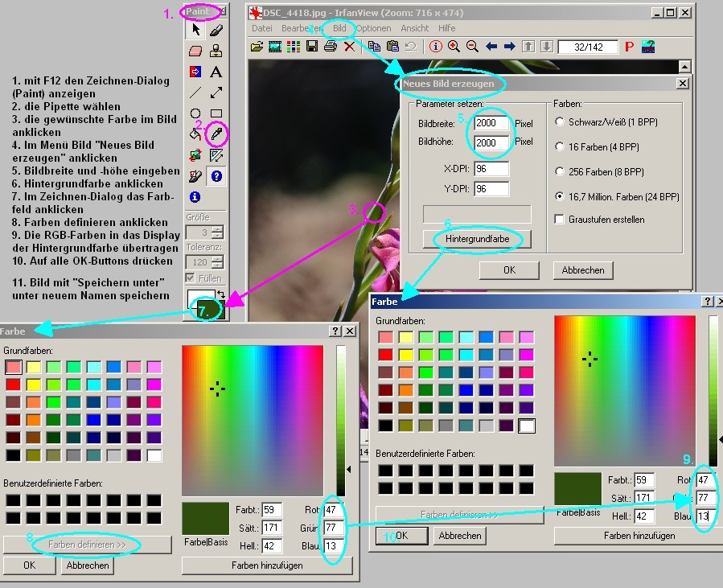Decrease the Toleranz spinner value
Image resolution: width=723 pixels, height=588 pixels.
(216, 266)
